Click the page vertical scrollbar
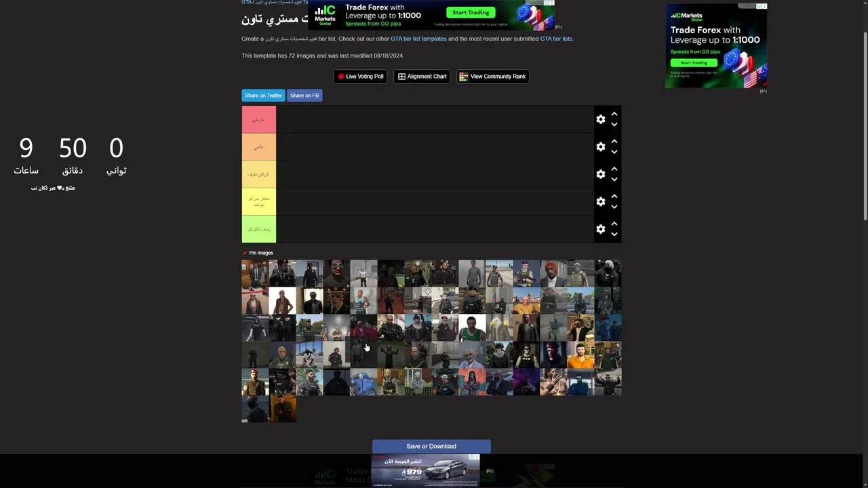This screenshot has width=868, height=488. click(x=865, y=125)
